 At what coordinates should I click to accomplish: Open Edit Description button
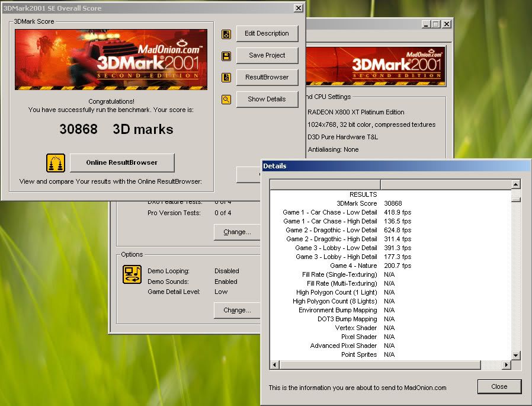pyautogui.click(x=267, y=34)
